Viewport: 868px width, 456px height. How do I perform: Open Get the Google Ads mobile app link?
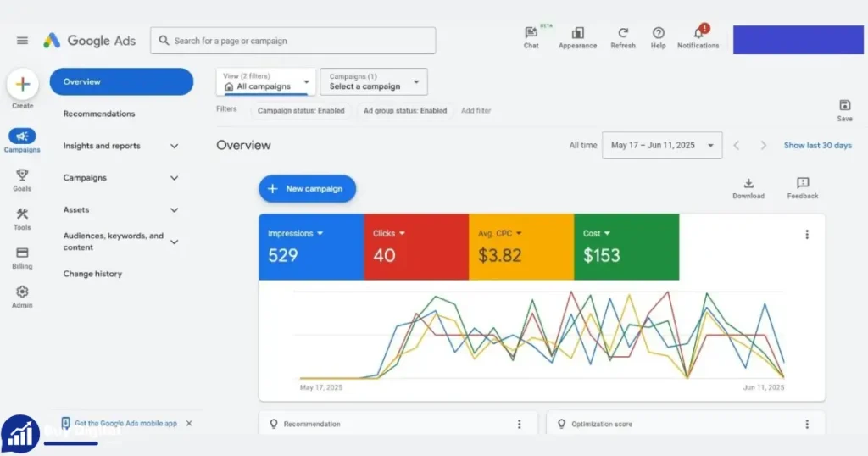(125, 423)
